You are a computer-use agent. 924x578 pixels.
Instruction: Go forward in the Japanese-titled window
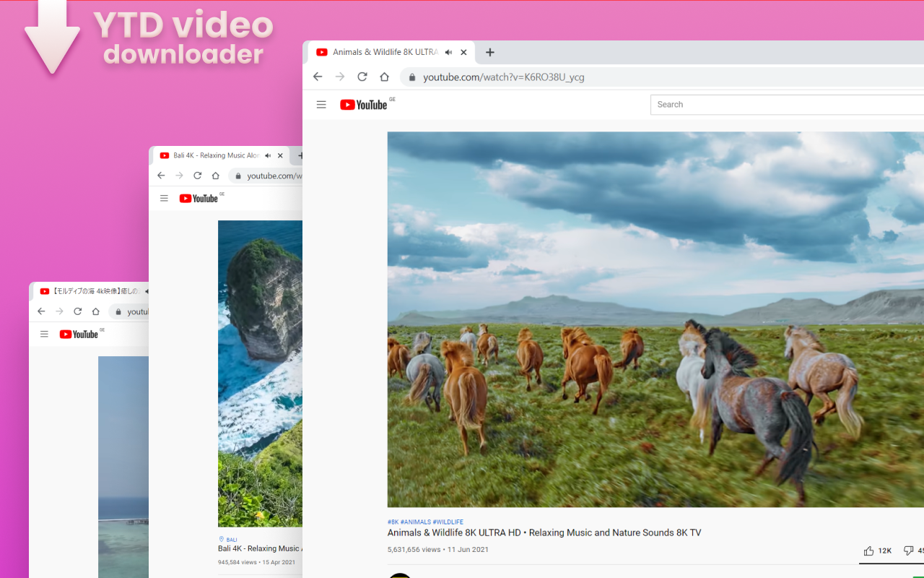[x=59, y=311]
